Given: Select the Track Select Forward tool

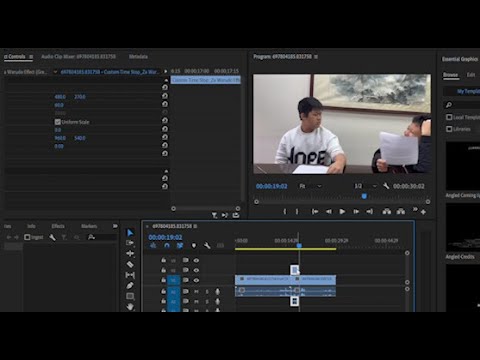Looking at the screenshot, I should point(130,243).
